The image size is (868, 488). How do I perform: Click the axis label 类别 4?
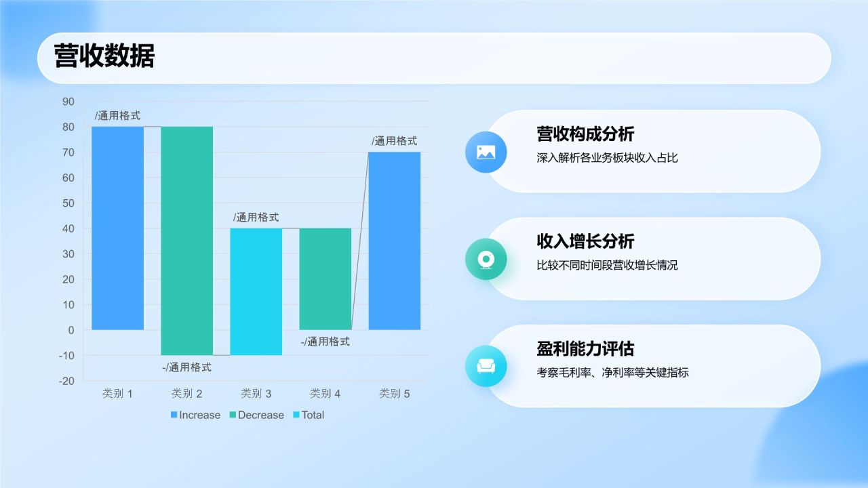pyautogui.click(x=325, y=393)
